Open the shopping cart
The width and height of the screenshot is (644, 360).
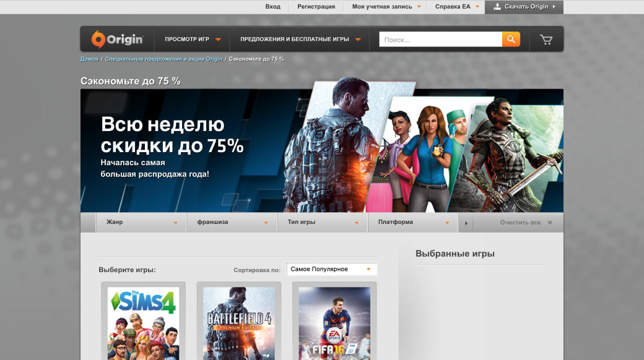[546, 40]
